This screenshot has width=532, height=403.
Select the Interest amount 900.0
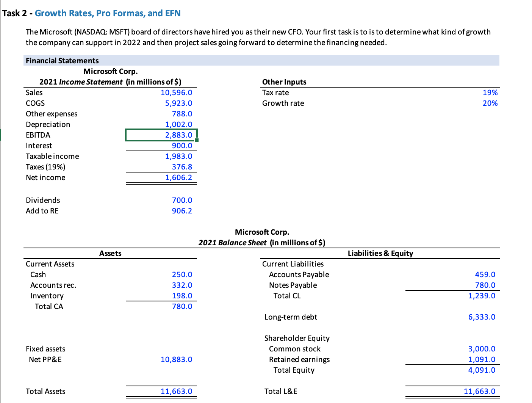pos(182,146)
